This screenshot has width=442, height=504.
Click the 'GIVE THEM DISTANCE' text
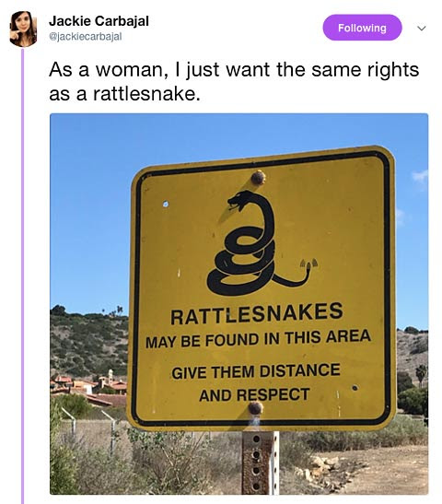256,371
